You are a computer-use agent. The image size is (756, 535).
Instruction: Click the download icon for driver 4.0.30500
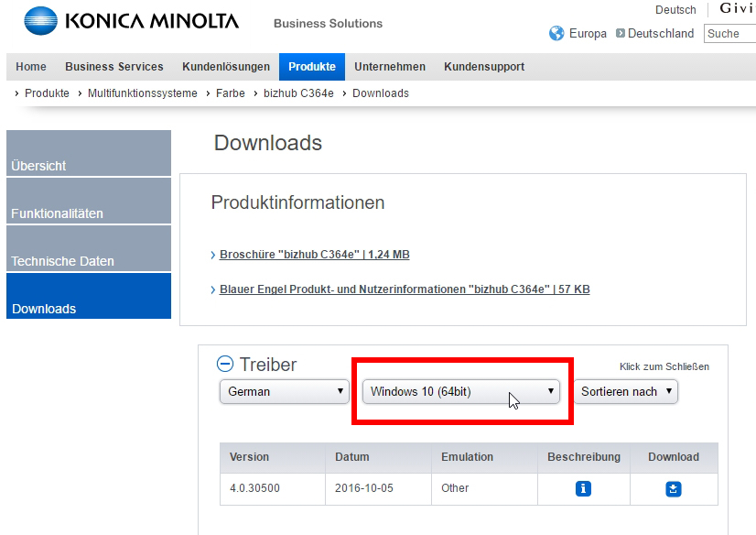[x=673, y=488]
